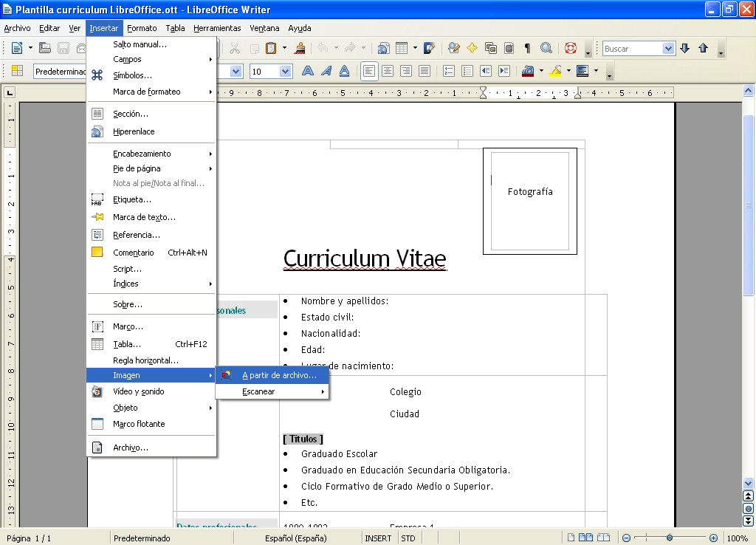Apply yellow highlighting color
Screen dimensions: 756x545
pyautogui.click(x=555, y=71)
